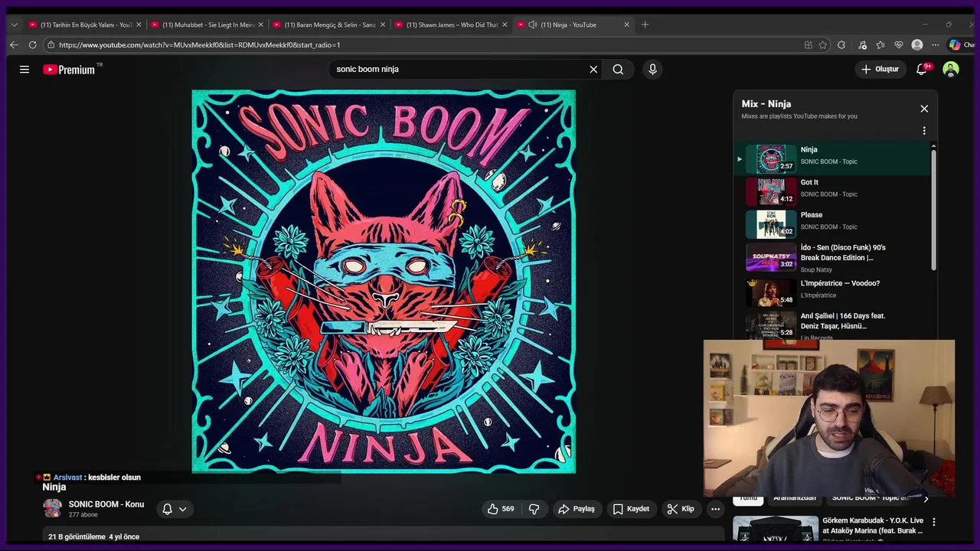Open browser settings and more menu
The height and width of the screenshot is (551, 980).
[935, 45]
